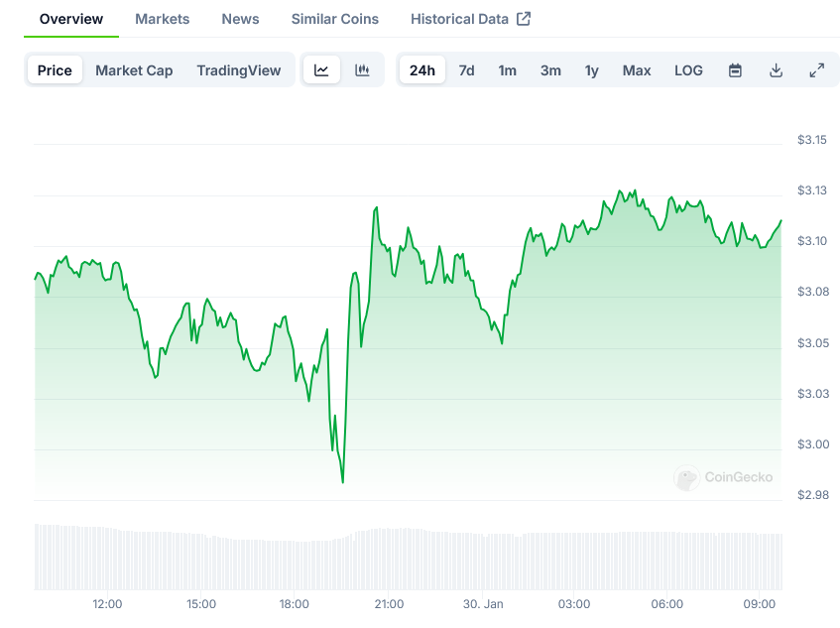Switch chart to TradingView
The height and width of the screenshot is (628, 840).
point(238,70)
